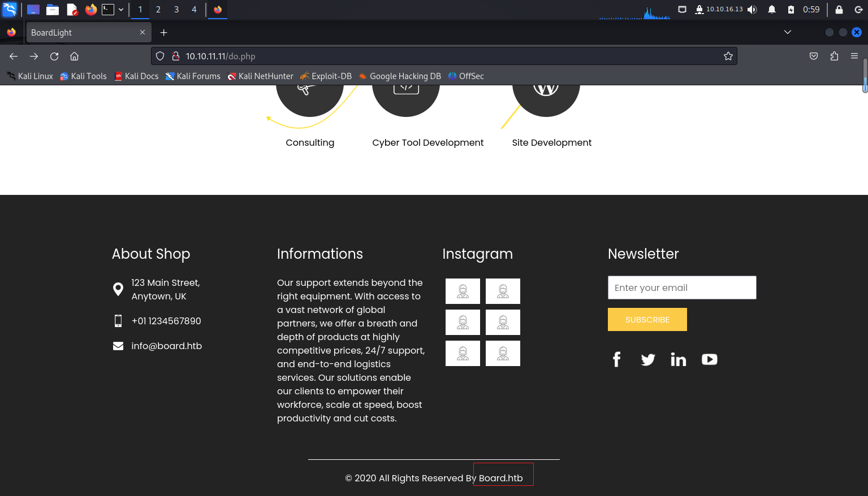Click the Enter your email field

(682, 288)
